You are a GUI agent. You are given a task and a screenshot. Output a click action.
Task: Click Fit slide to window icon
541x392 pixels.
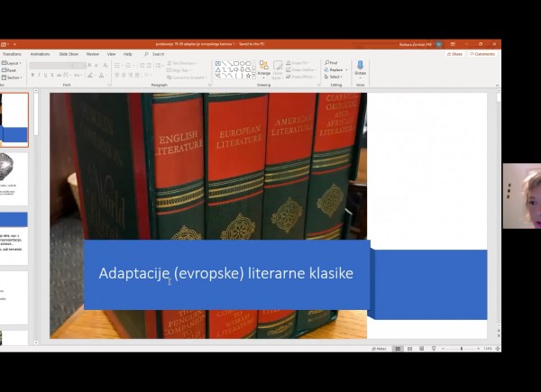click(x=498, y=349)
